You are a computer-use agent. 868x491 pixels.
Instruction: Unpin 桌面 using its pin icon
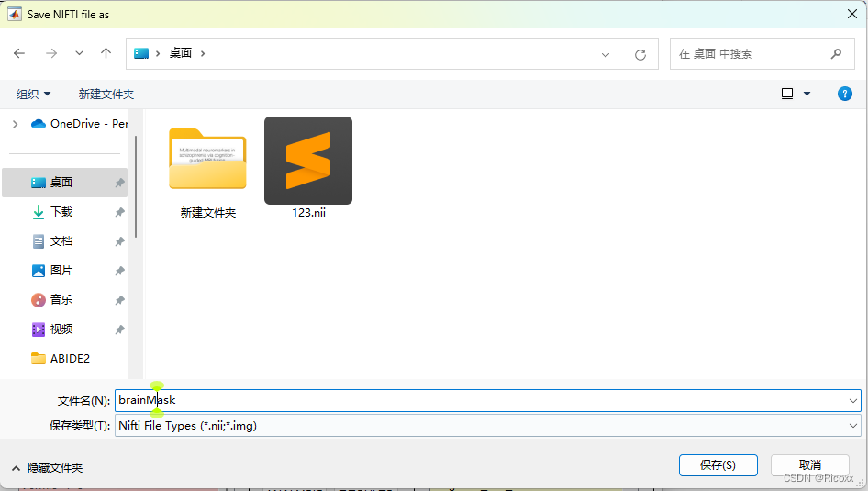coord(119,183)
